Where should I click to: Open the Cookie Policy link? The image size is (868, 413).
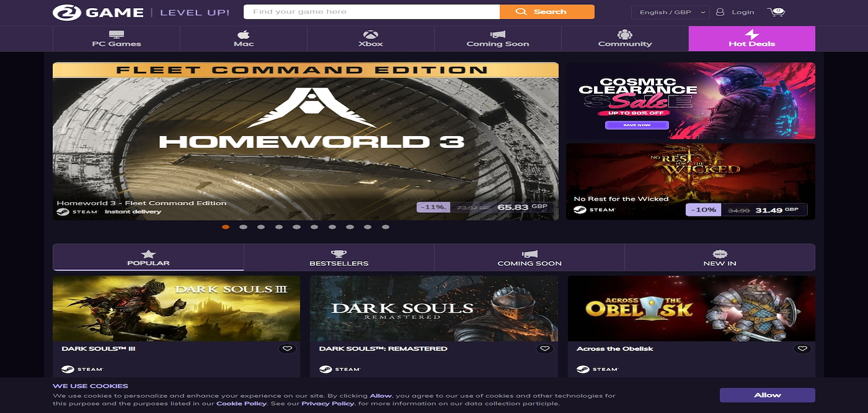[241, 404]
